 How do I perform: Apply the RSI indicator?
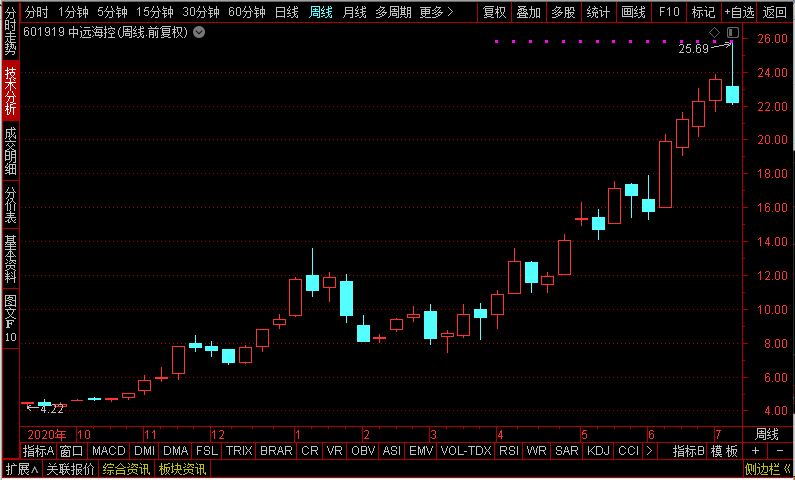pyautogui.click(x=509, y=451)
